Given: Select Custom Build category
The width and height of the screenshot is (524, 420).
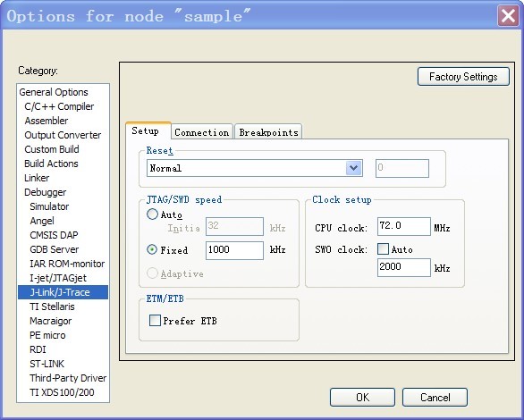Looking at the screenshot, I should coord(52,149).
